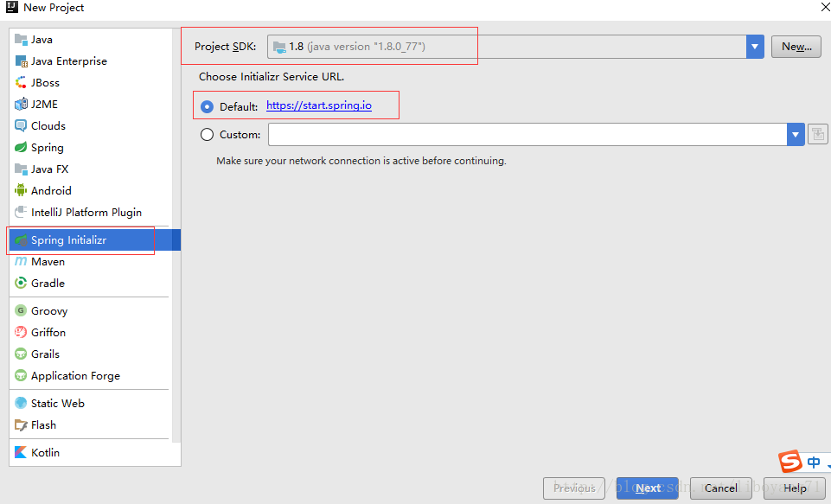Click the Java Enterprise icon
Viewport: 831px width, 504px height.
coord(21,61)
